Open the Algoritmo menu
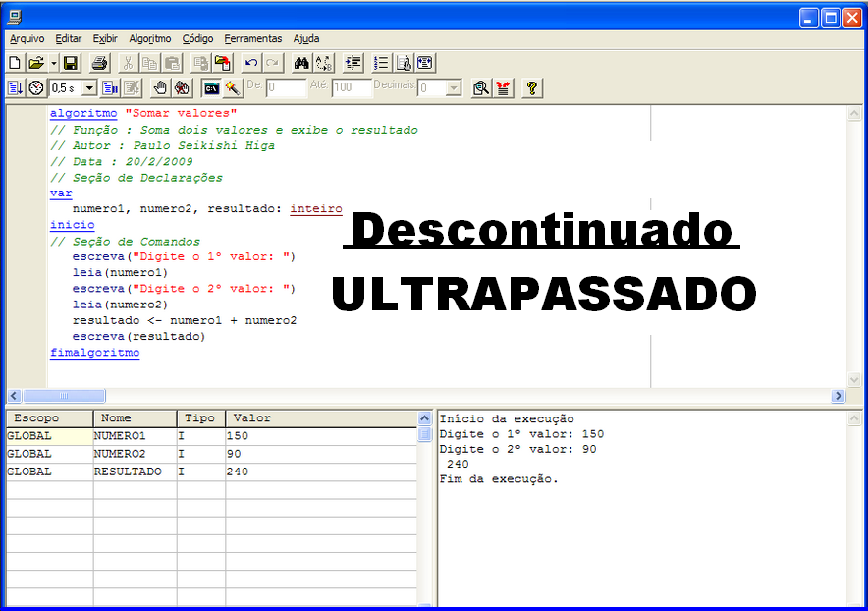Screen dimensions: 868x611 click(x=149, y=38)
